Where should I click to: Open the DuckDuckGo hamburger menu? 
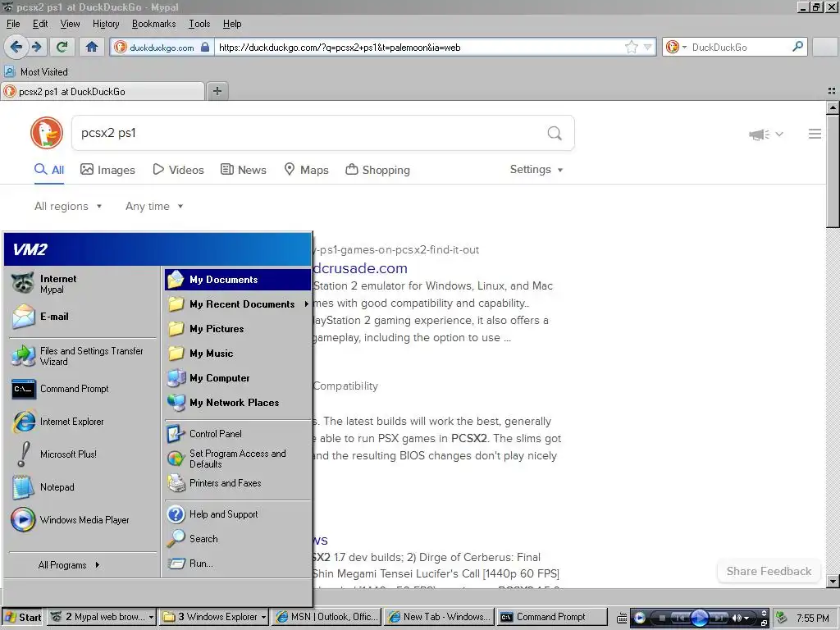[815, 134]
